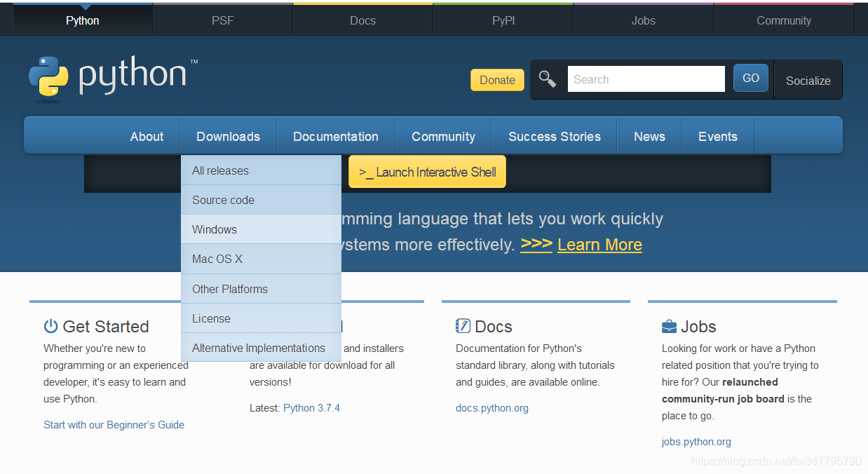
Task: Switch to the Docs top-bar tab
Action: [363, 20]
